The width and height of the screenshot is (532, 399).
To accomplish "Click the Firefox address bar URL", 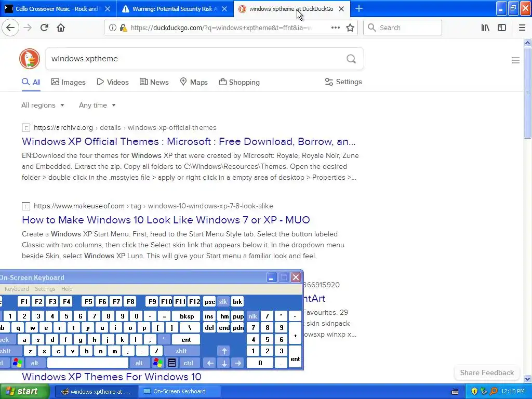I will (221, 28).
